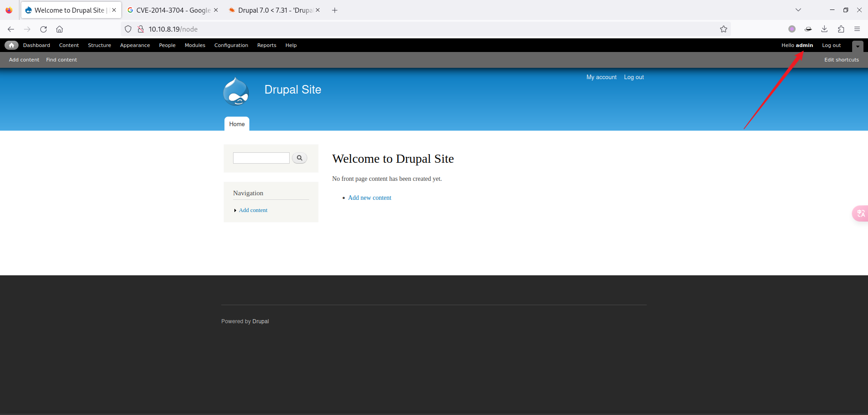The height and width of the screenshot is (415, 868).
Task: Click the 'No front page content' message
Action: click(387, 179)
